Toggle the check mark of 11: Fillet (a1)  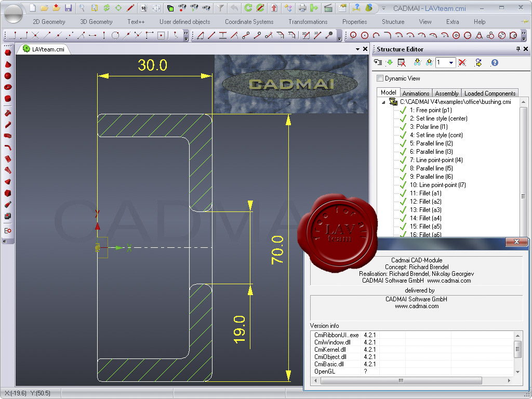click(x=403, y=193)
